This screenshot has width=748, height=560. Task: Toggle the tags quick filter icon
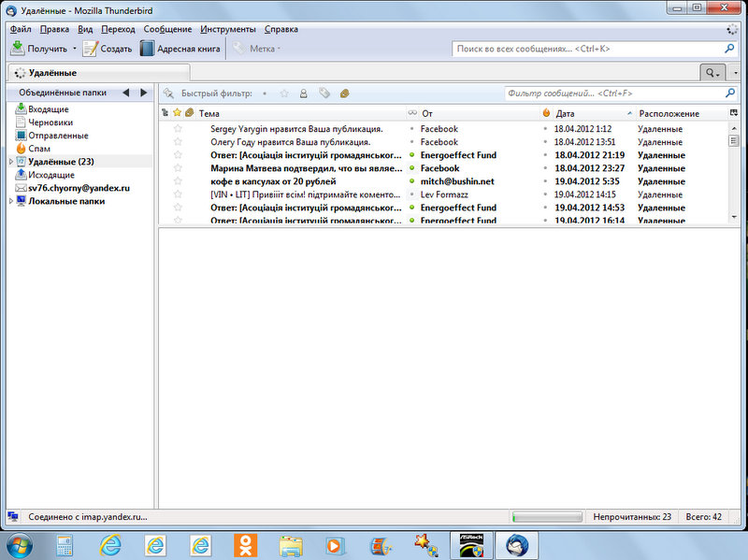pyautogui.click(x=324, y=93)
